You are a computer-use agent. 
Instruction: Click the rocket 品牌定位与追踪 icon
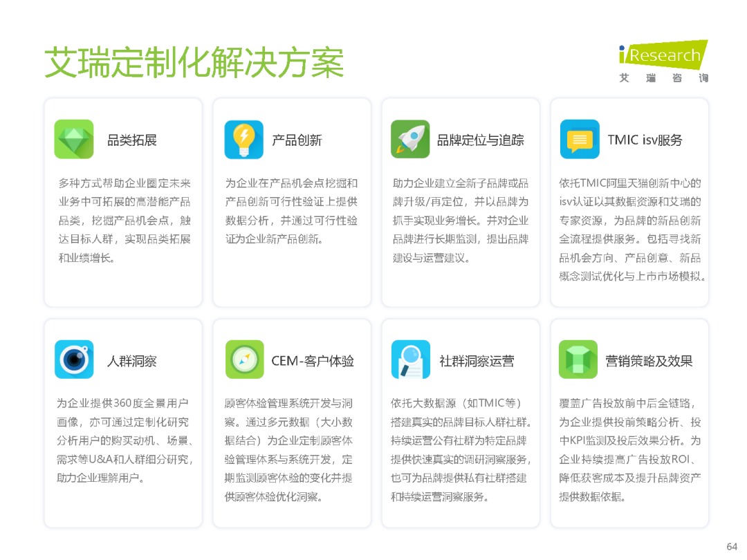(412, 139)
